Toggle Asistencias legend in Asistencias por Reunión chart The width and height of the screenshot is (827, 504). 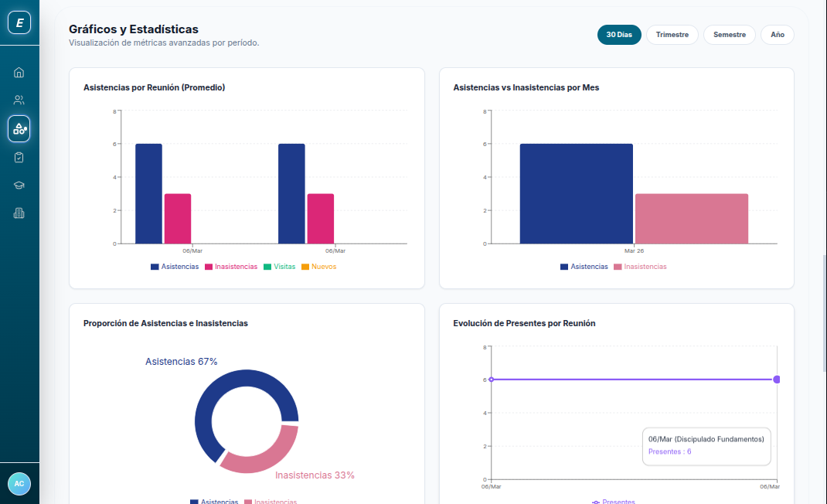tap(175, 267)
